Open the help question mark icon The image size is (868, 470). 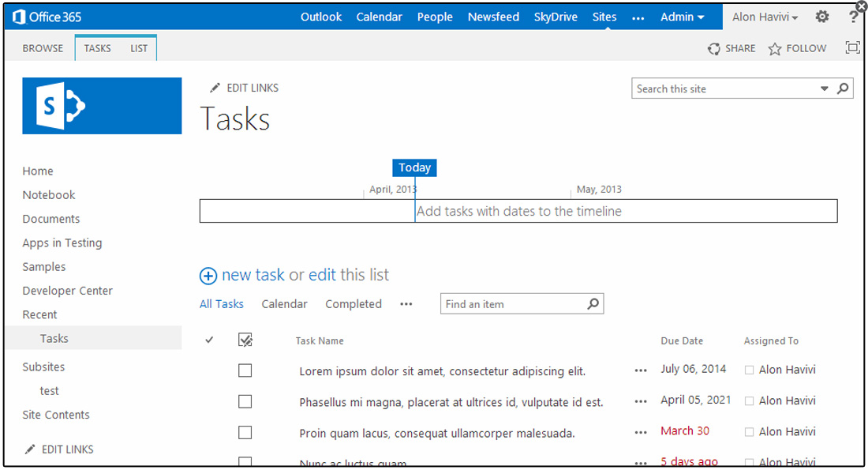853,17
